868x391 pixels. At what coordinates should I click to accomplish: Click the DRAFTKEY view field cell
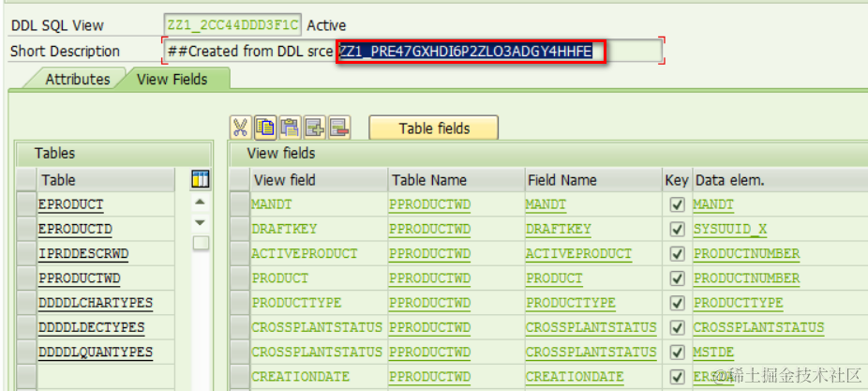tap(319, 229)
